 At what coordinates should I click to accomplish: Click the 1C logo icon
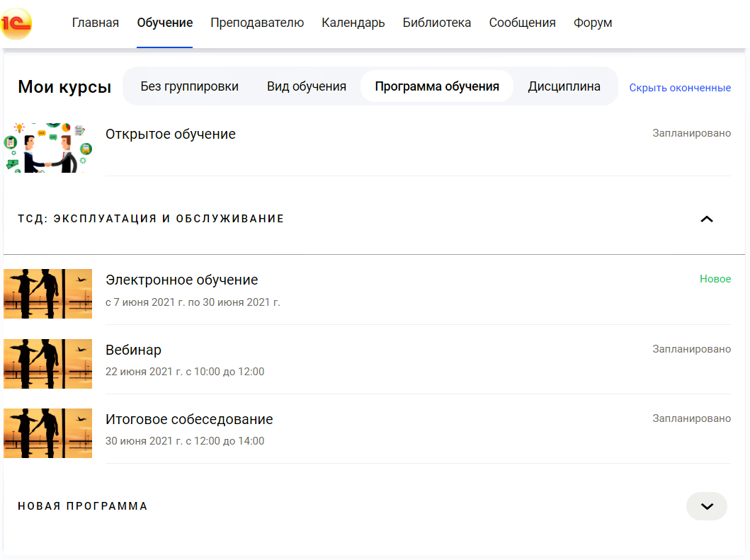(x=16, y=23)
